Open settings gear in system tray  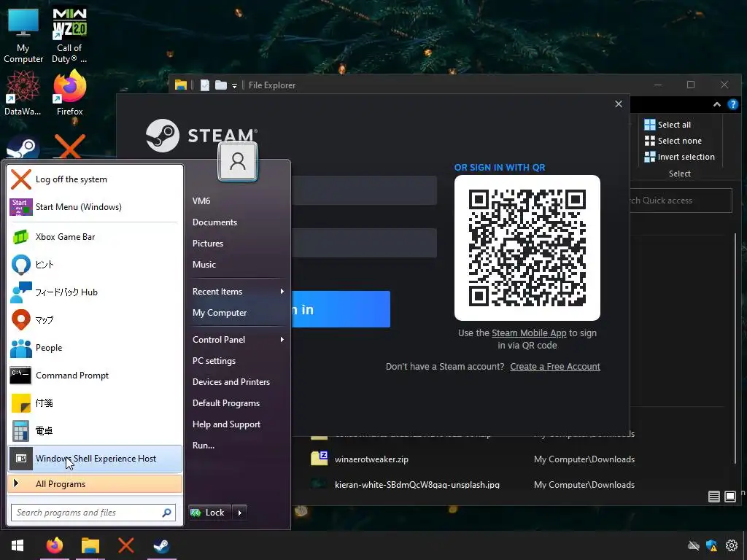tap(732, 545)
